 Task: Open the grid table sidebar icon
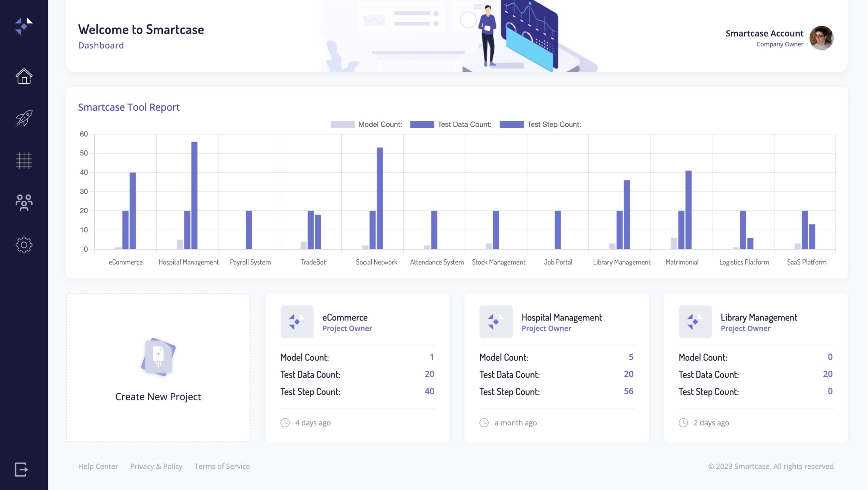pyautogui.click(x=24, y=160)
